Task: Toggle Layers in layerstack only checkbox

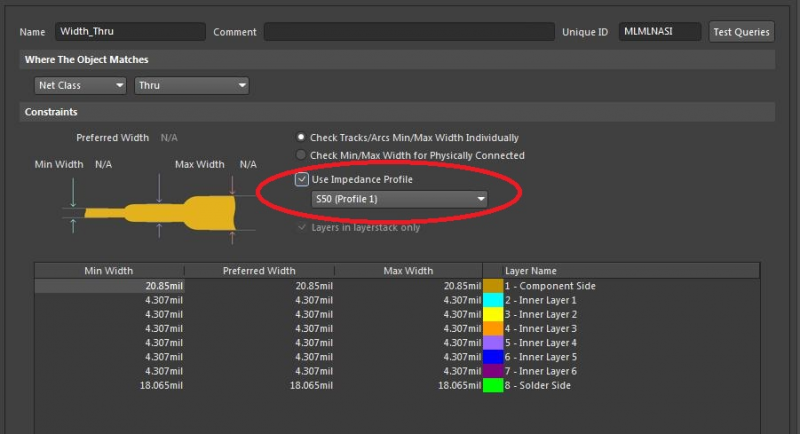Action: (x=302, y=227)
